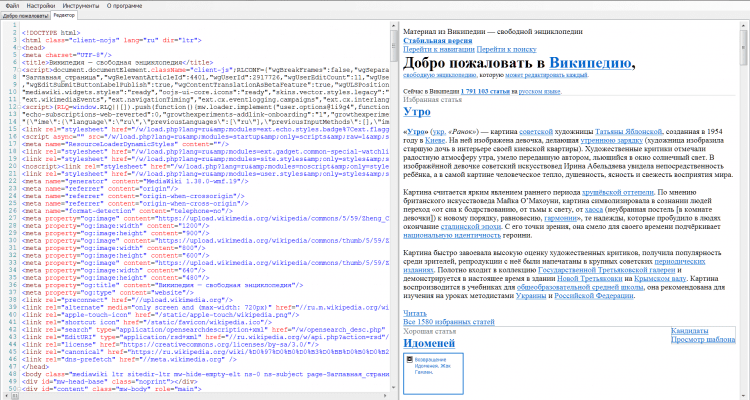Click the meta generator MediaWiki code line

[135, 182]
